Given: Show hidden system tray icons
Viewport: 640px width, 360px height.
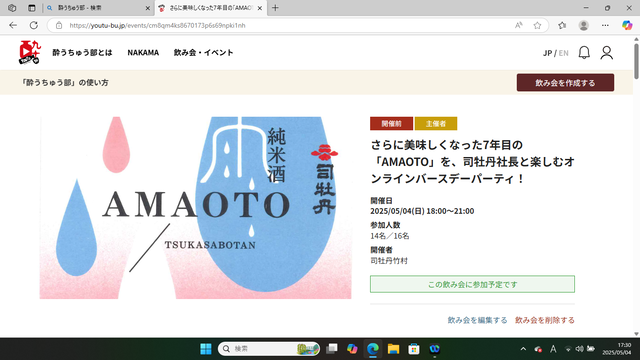Looking at the screenshot, I should pyautogui.click(x=523, y=349).
